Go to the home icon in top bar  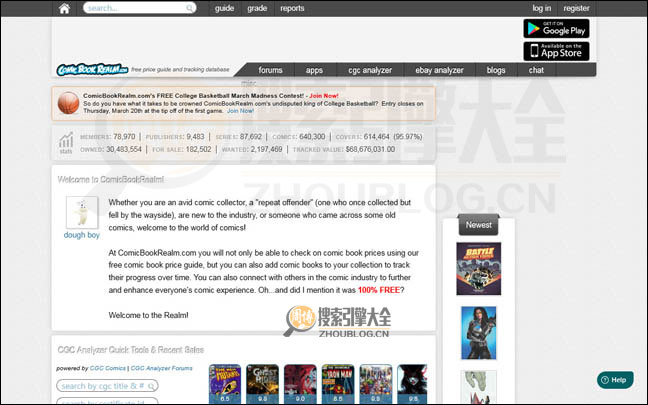[x=64, y=8]
